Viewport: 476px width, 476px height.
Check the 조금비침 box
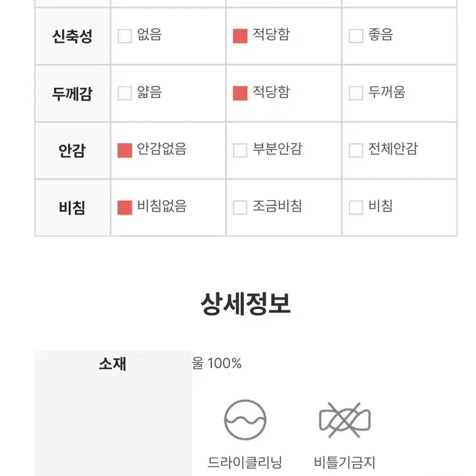(240, 208)
